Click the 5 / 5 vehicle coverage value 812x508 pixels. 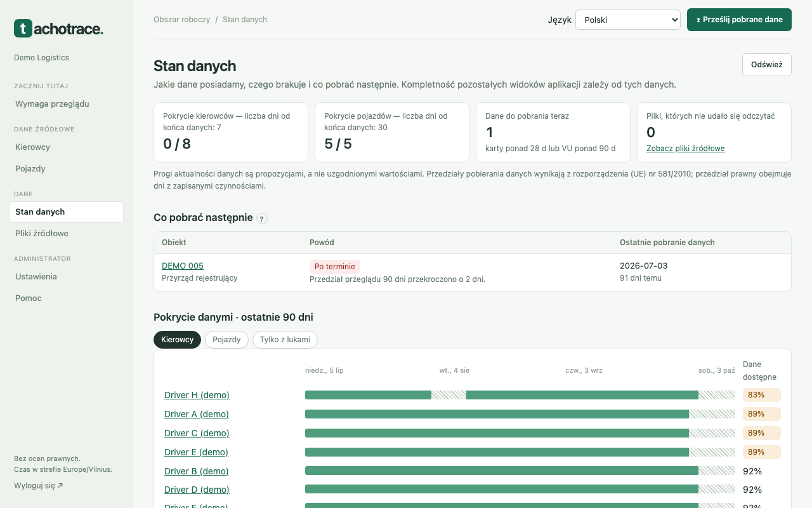[x=338, y=144]
